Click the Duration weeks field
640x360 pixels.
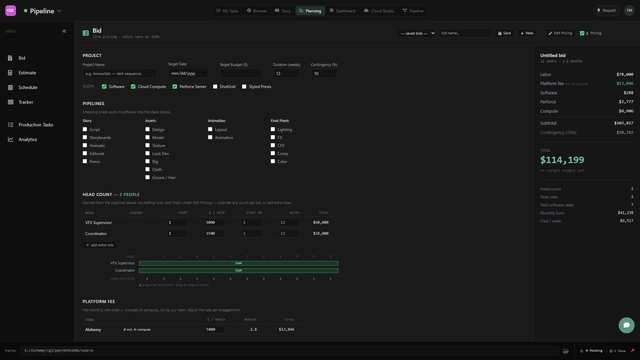tap(286, 73)
